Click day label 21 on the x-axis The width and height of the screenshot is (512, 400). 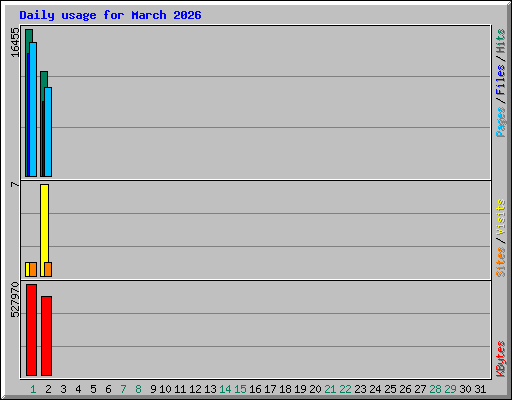(330, 389)
